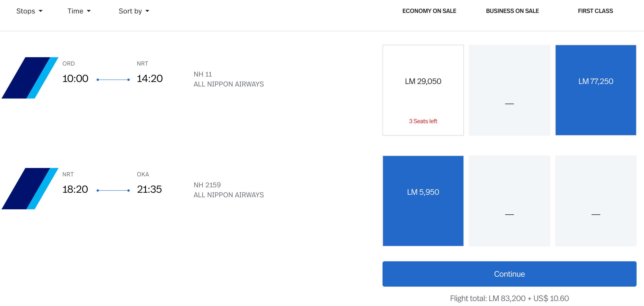Click the Stops dropdown arrow
The height and width of the screenshot is (306, 644).
(x=40, y=11)
